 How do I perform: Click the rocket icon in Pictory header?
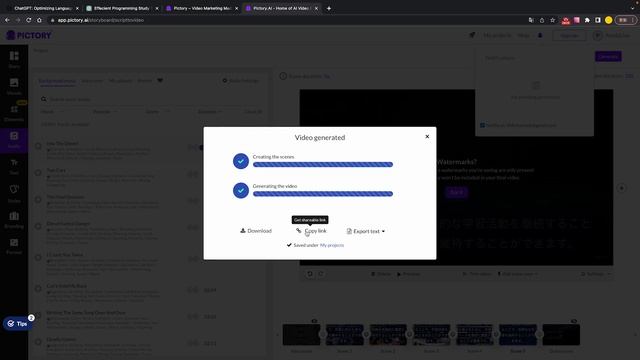pos(472,36)
